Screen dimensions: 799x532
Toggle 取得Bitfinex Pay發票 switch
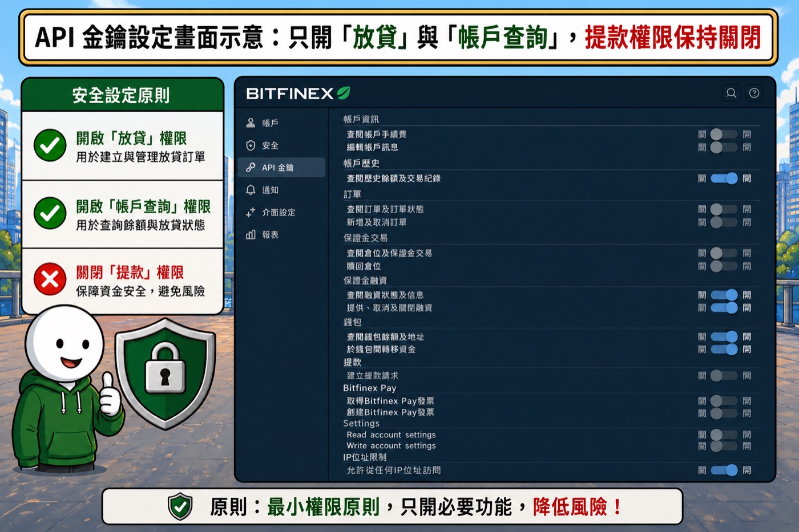click(x=724, y=401)
